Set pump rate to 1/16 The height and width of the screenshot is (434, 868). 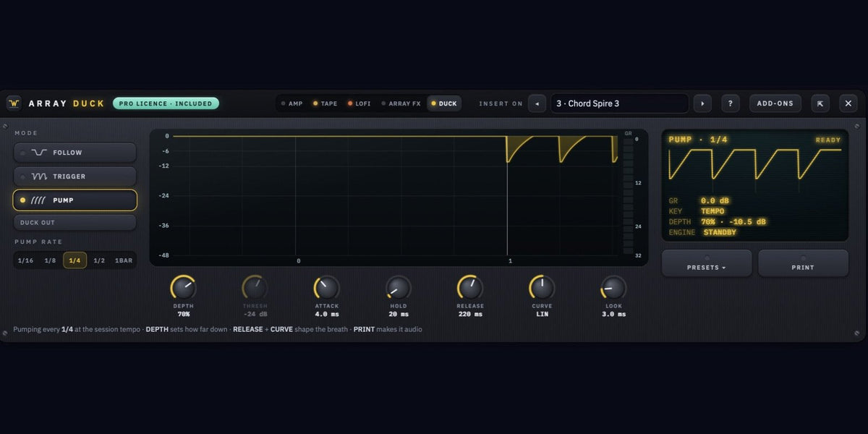(x=25, y=260)
